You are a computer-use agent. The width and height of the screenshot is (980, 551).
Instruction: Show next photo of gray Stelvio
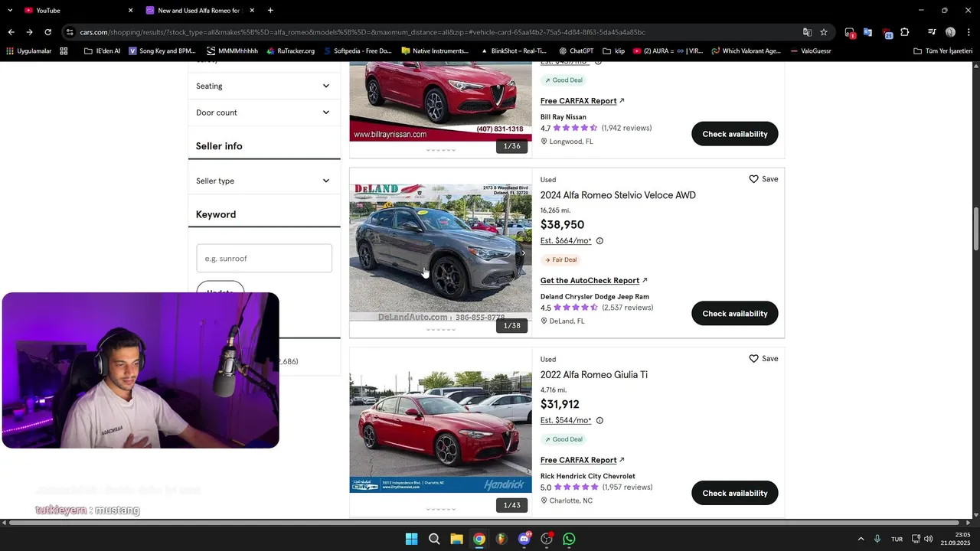(523, 253)
